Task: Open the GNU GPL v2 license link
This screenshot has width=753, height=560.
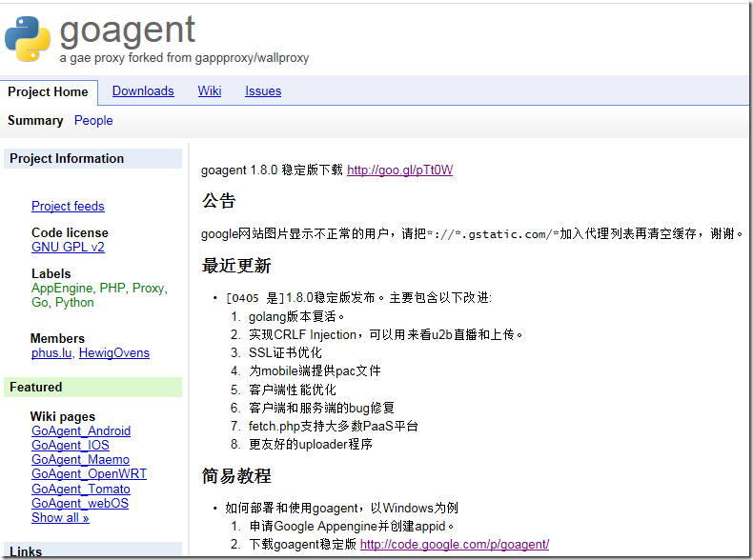Action: tap(68, 248)
